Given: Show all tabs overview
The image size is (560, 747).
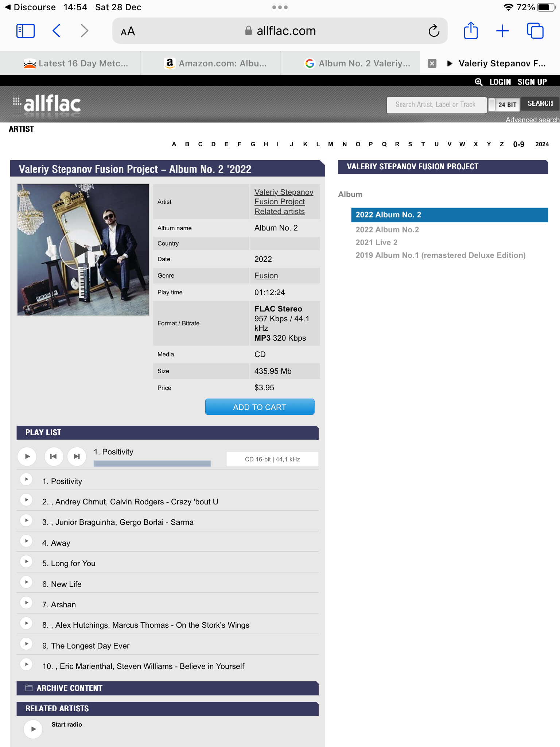Looking at the screenshot, I should coord(535,31).
